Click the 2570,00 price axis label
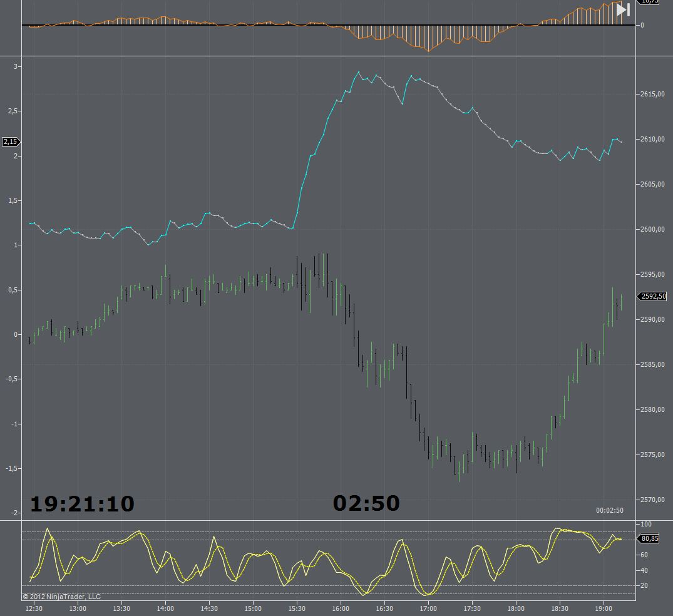This screenshot has width=673, height=616. [652, 500]
